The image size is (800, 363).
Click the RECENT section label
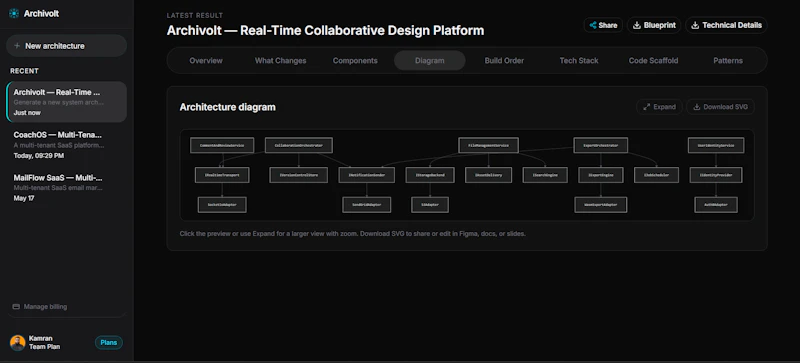click(x=24, y=71)
